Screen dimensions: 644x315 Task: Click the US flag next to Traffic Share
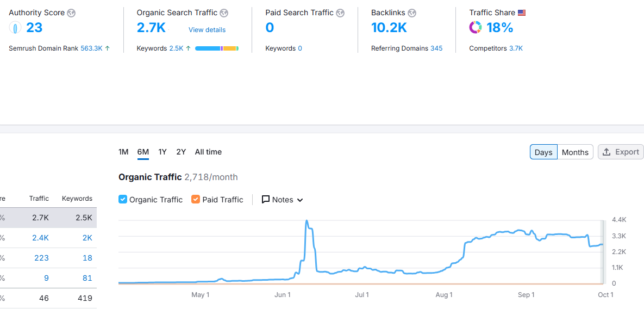(x=521, y=12)
